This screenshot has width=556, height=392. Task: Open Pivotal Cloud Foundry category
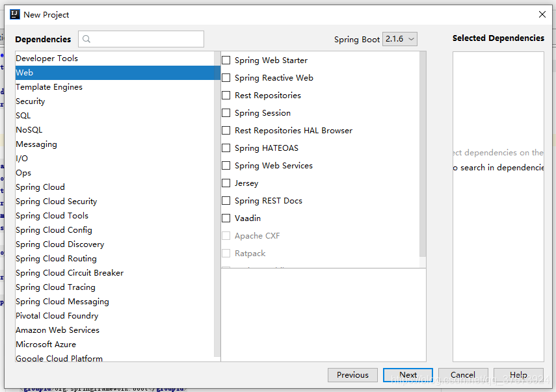115,316
